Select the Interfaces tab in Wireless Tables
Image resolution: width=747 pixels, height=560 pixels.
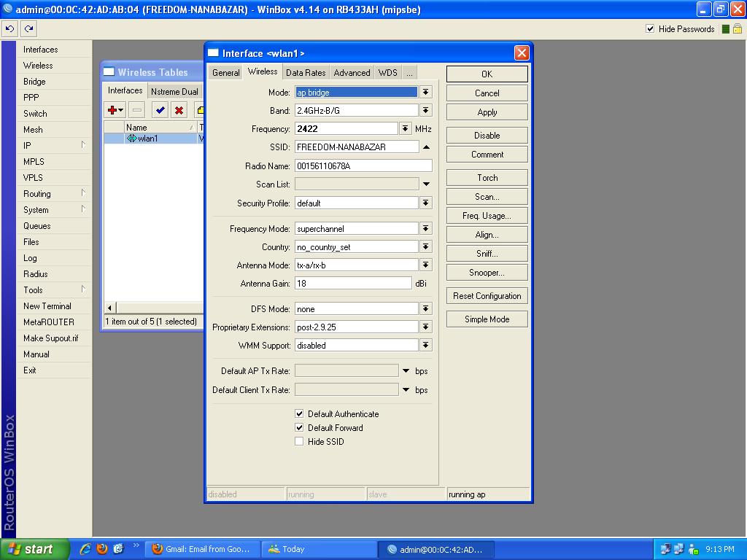tap(125, 90)
